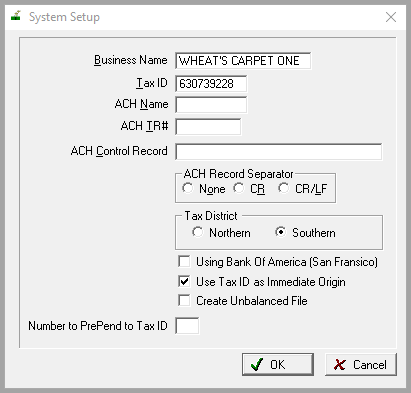Click the ACH TR# input box
Viewport: 411px width, 393px height.
coord(208,127)
